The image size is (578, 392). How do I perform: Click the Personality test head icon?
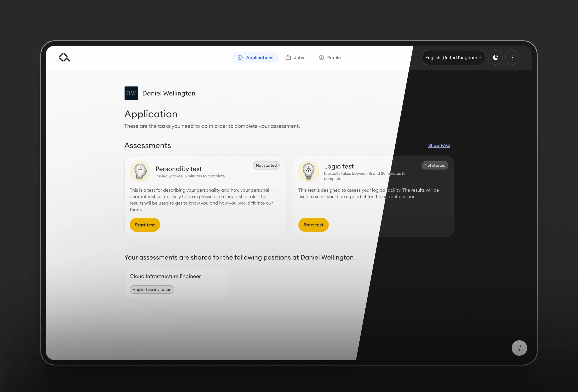click(140, 171)
